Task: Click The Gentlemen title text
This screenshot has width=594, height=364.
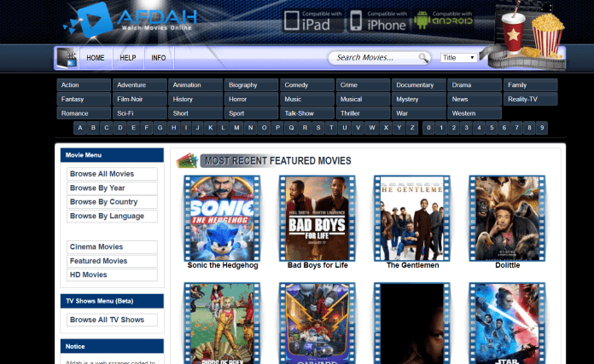Action: point(412,265)
